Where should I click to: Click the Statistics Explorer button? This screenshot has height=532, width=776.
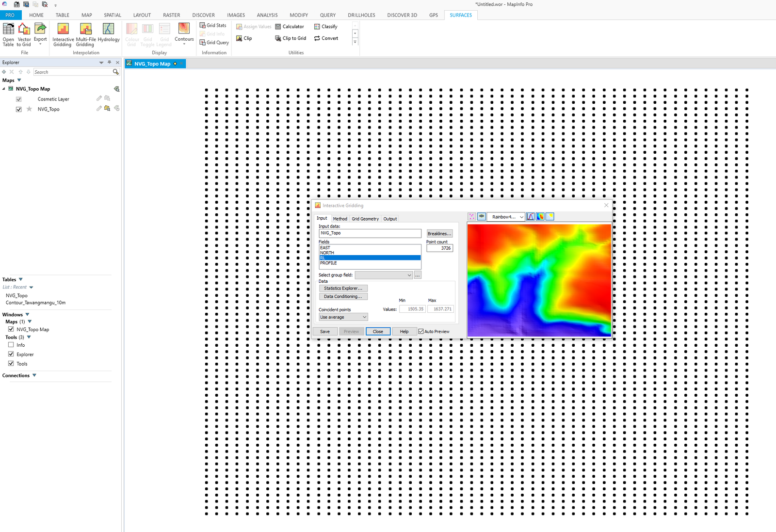tap(343, 288)
